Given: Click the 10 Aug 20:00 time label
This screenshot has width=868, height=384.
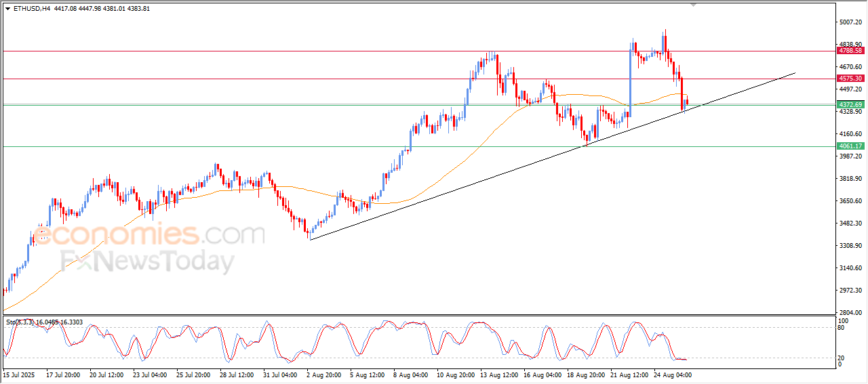Looking at the screenshot, I should coord(455,374).
